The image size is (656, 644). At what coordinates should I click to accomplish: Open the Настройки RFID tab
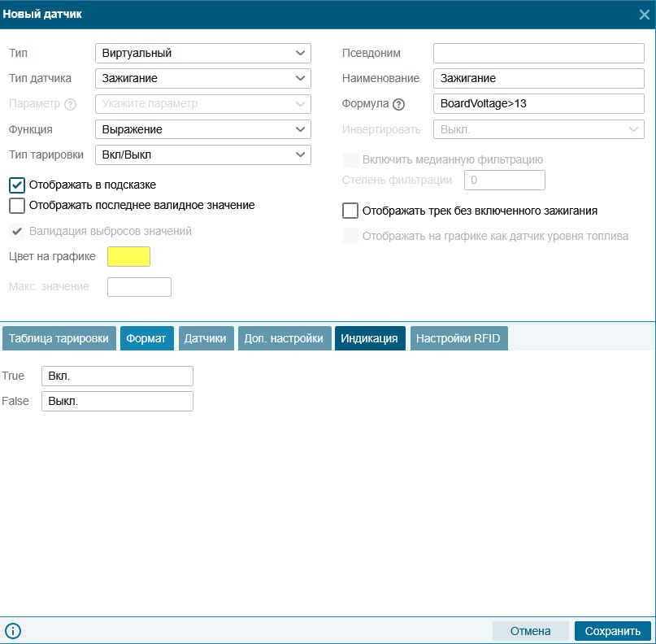click(459, 339)
